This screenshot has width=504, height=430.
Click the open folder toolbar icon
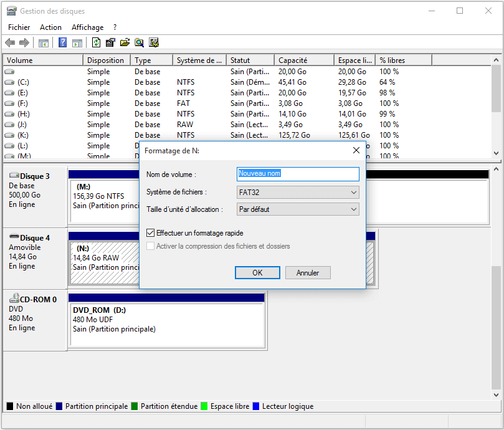coord(125,42)
